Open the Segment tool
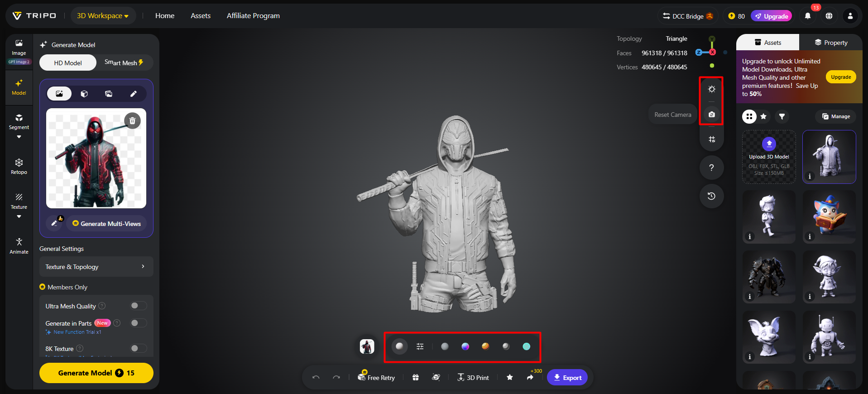Screen dimensions: 868x394 (19, 122)
